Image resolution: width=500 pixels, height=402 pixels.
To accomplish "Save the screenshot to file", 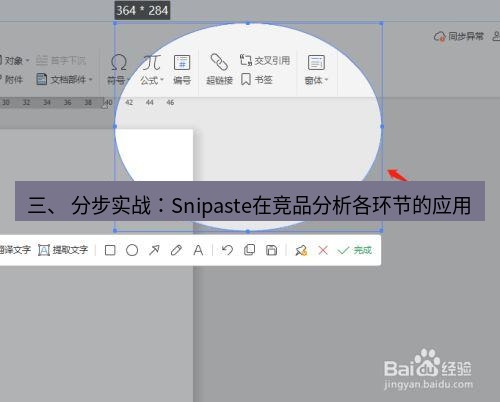I will point(271,250).
